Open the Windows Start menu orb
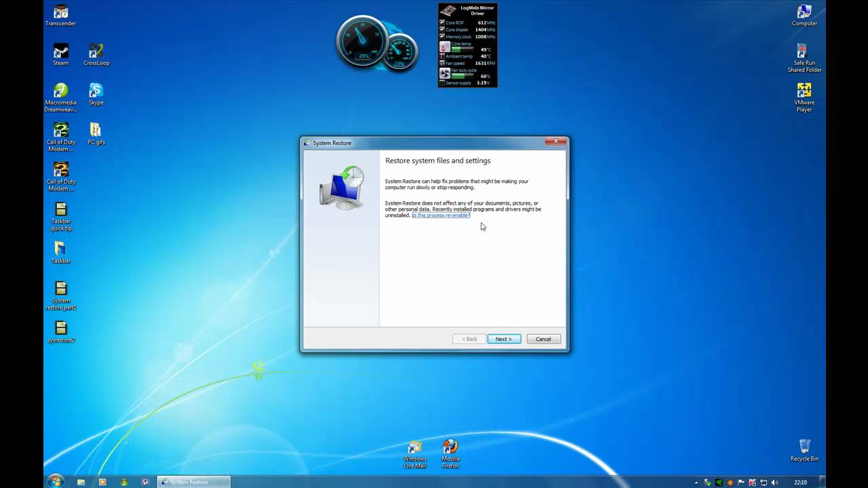Image resolution: width=868 pixels, height=488 pixels. [x=56, y=481]
